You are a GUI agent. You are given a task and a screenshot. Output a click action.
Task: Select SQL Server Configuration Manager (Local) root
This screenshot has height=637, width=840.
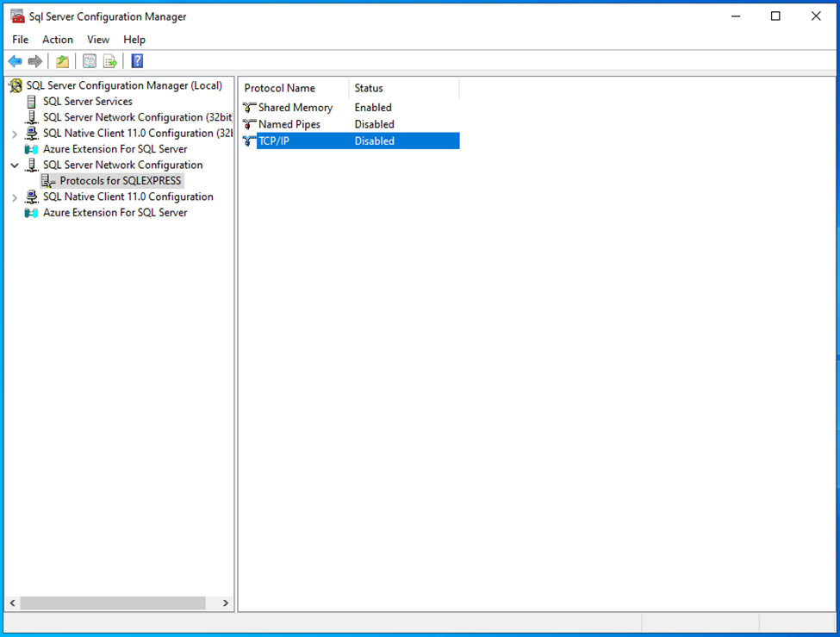pyautogui.click(x=124, y=85)
